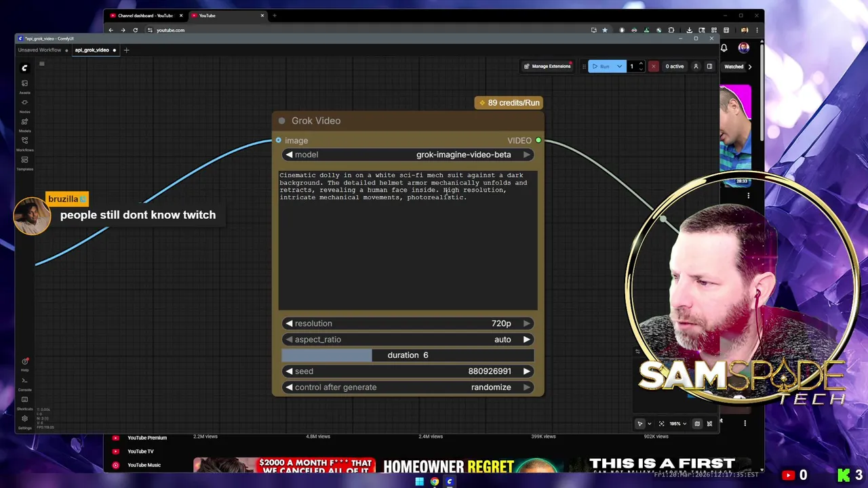Click the 0 active queue button

(x=674, y=66)
